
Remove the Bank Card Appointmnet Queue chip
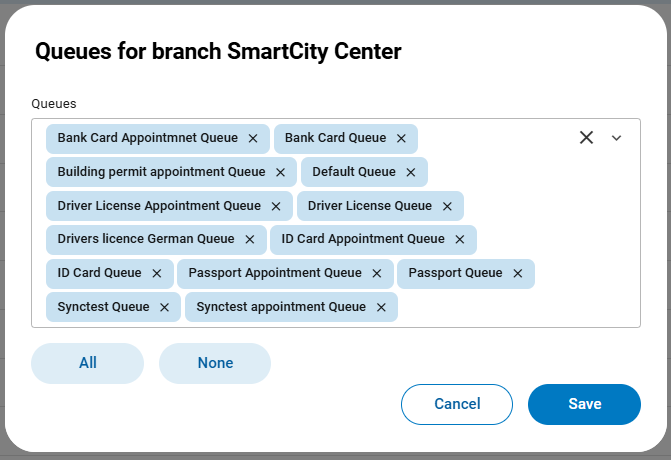point(253,138)
